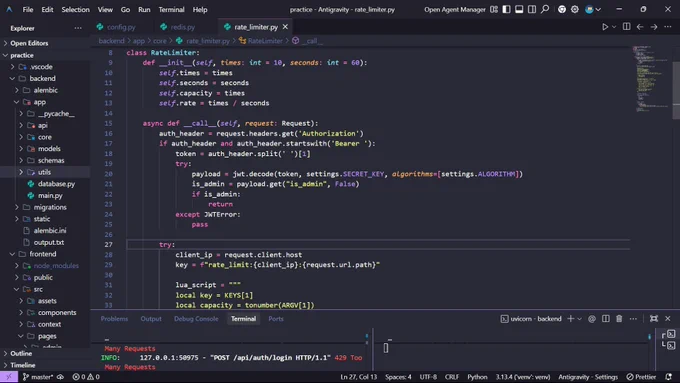Screen dimensions: 680x383
Task: Switch to the Output panel tab
Action: (x=151, y=319)
